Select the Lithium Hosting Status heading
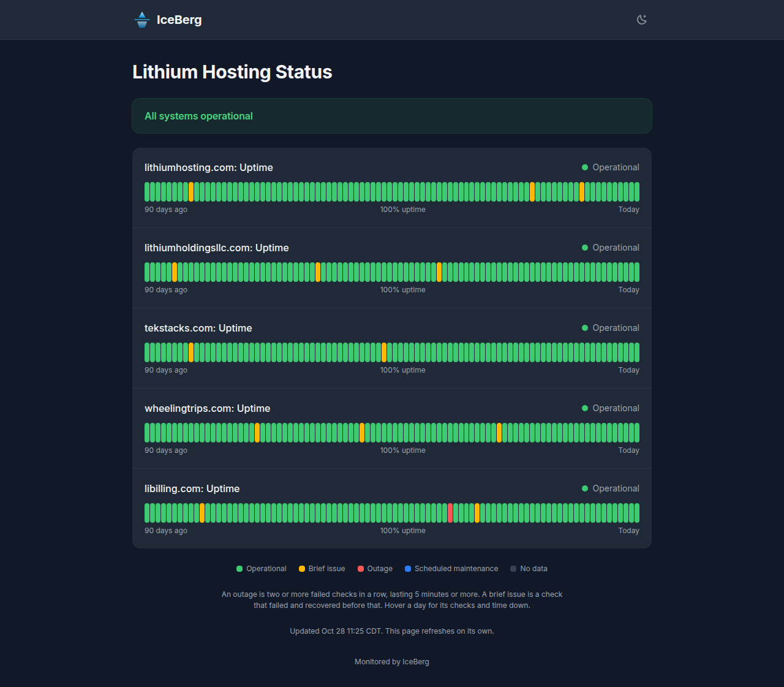The height and width of the screenshot is (687, 784). click(x=232, y=72)
